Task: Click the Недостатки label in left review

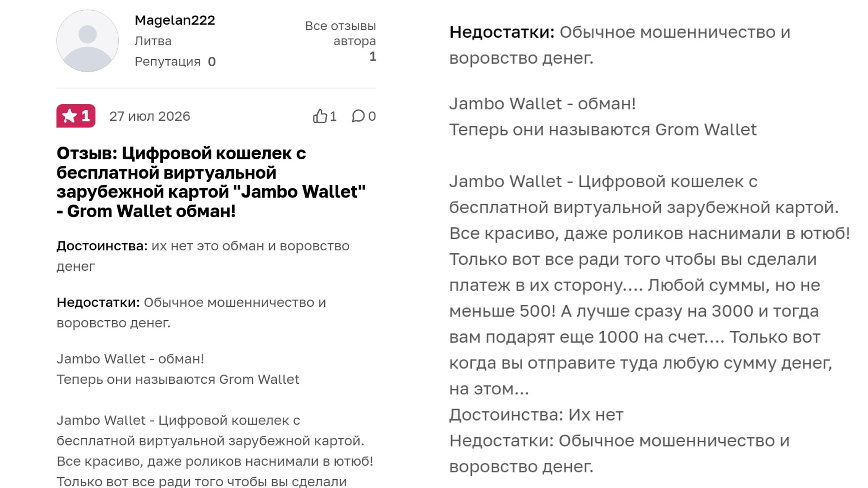Action: click(98, 302)
